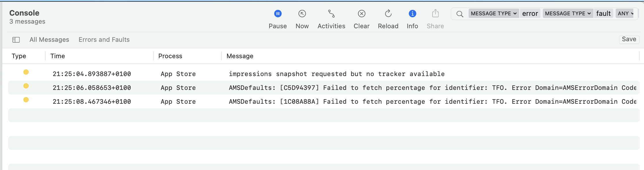The width and height of the screenshot is (644, 170).
Task: Click the Share toolbar icon
Action: pyautogui.click(x=435, y=14)
